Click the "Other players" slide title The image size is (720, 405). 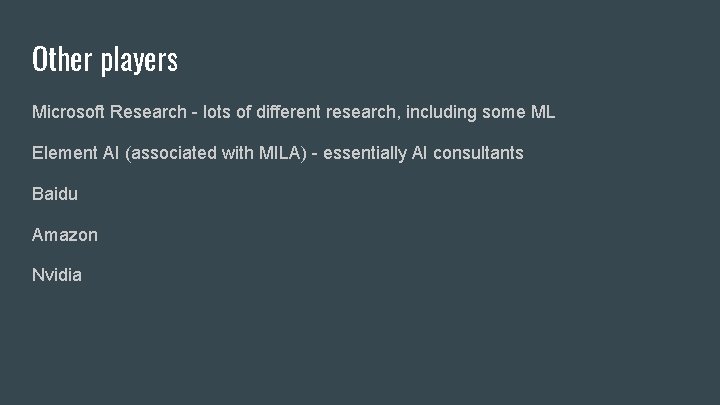point(105,61)
